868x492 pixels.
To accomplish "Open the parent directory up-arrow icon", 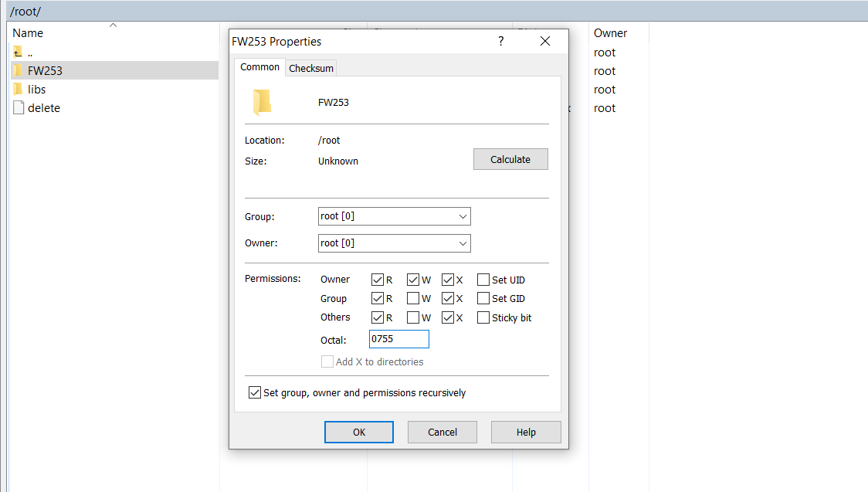I will pyautogui.click(x=18, y=53).
